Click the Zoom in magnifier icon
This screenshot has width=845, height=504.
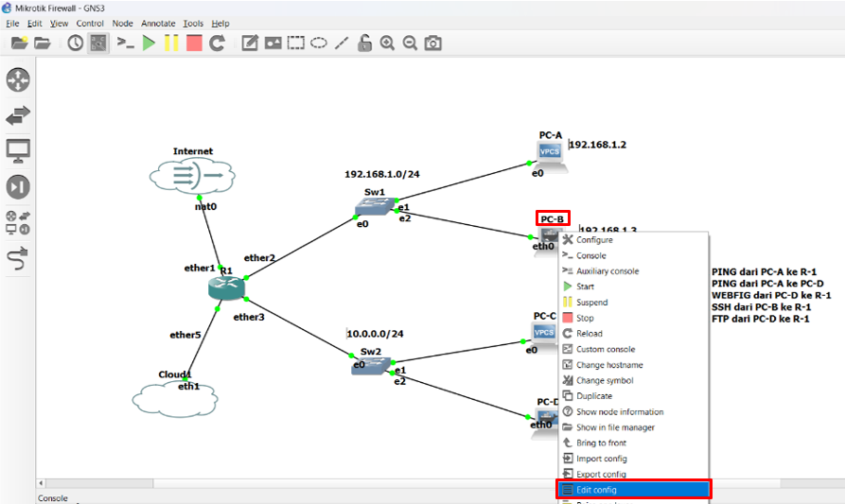387,43
